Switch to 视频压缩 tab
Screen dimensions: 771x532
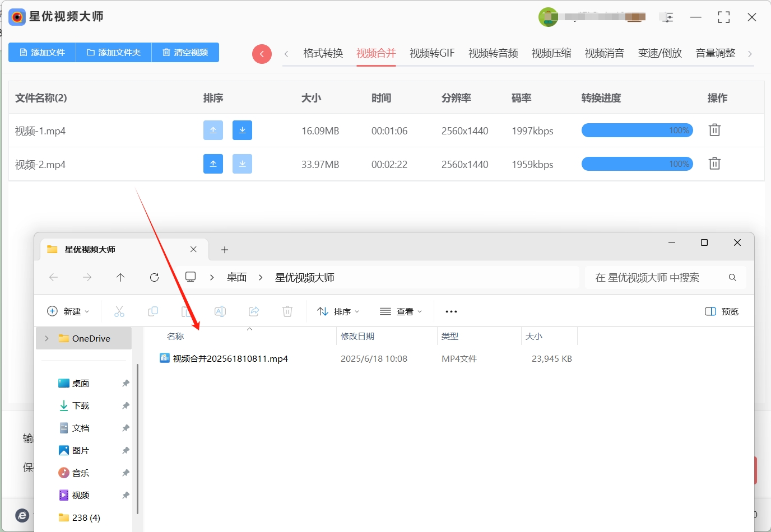coord(551,53)
